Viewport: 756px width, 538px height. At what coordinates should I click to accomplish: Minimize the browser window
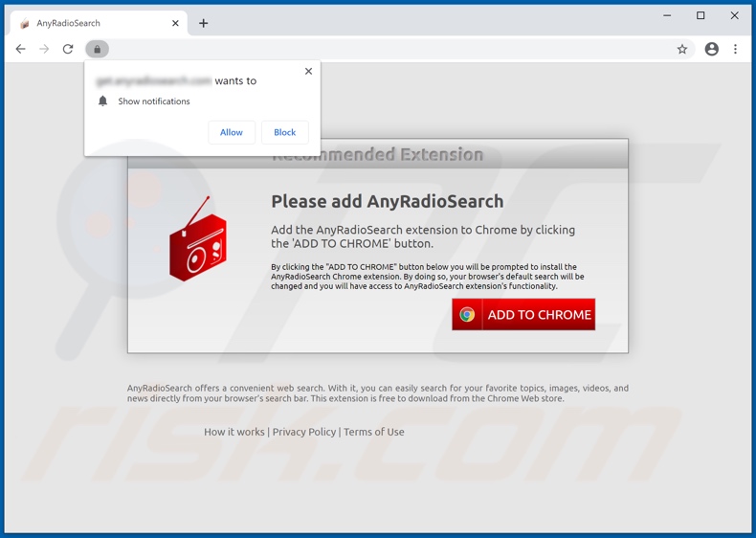(x=667, y=15)
